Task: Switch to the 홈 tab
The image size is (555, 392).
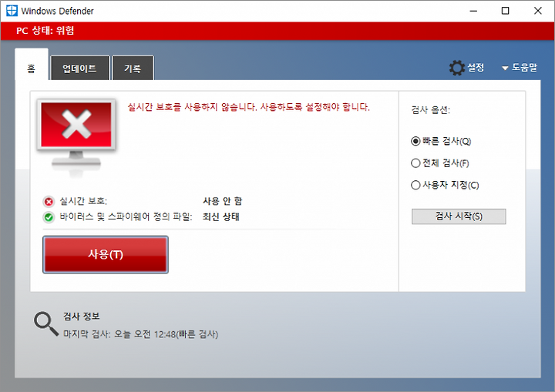Action: [x=32, y=65]
